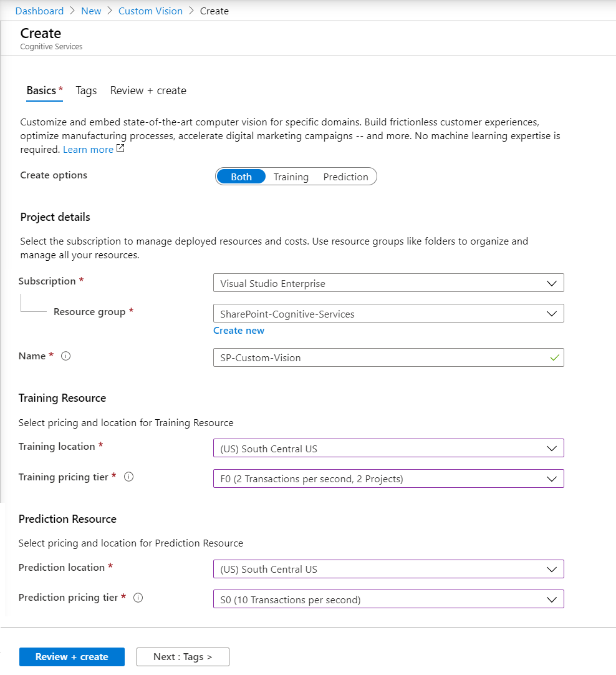
Task: Click the Name input field
Action: pos(380,357)
